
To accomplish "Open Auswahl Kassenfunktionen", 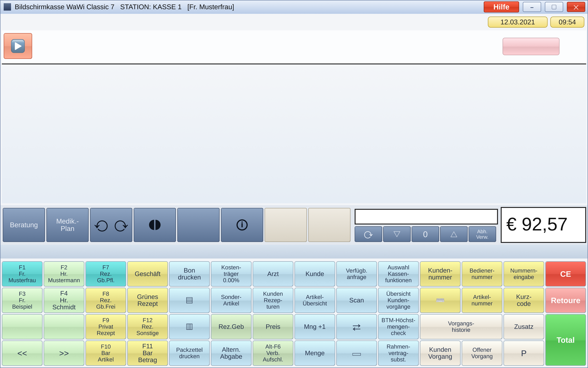I will click(398, 274).
